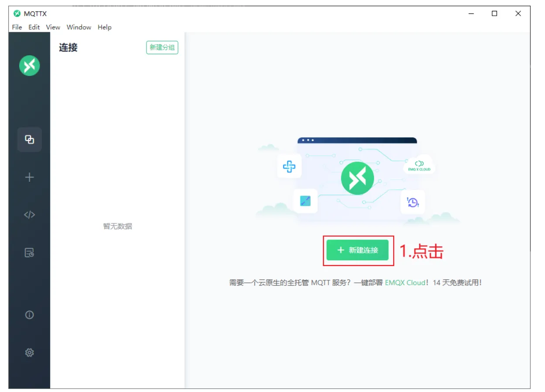Viewport: 545px width, 392px height.
Task: Open the Settings gear in the sidebar
Action: point(29,352)
